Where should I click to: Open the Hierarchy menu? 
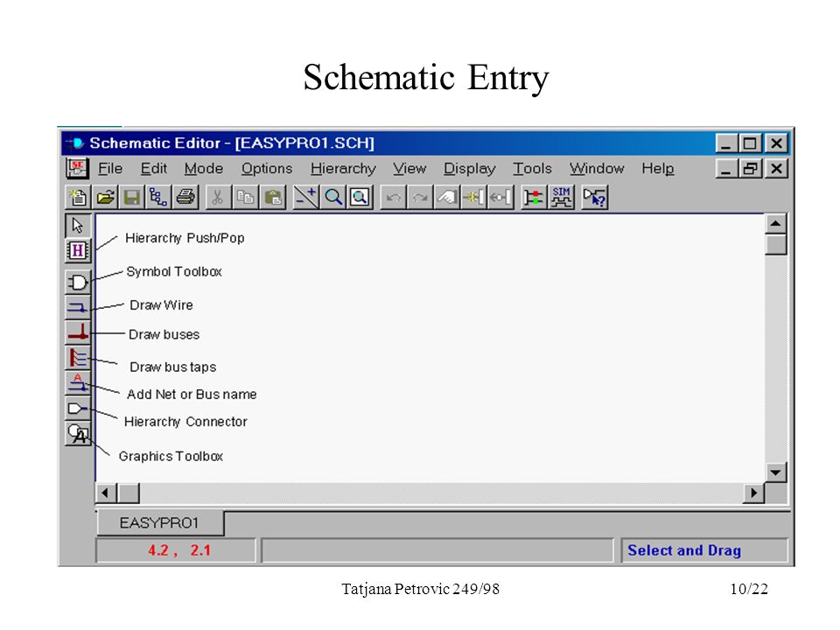click(x=343, y=169)
